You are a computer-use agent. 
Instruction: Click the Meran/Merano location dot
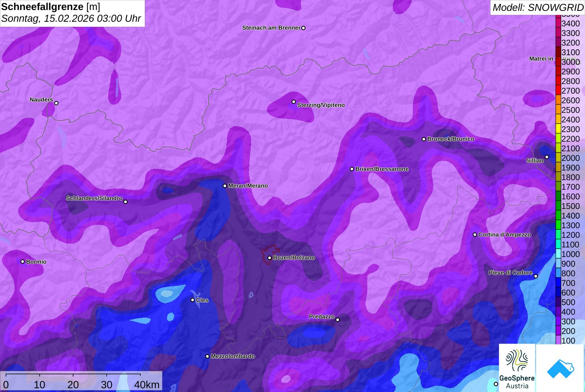point(225,186)
